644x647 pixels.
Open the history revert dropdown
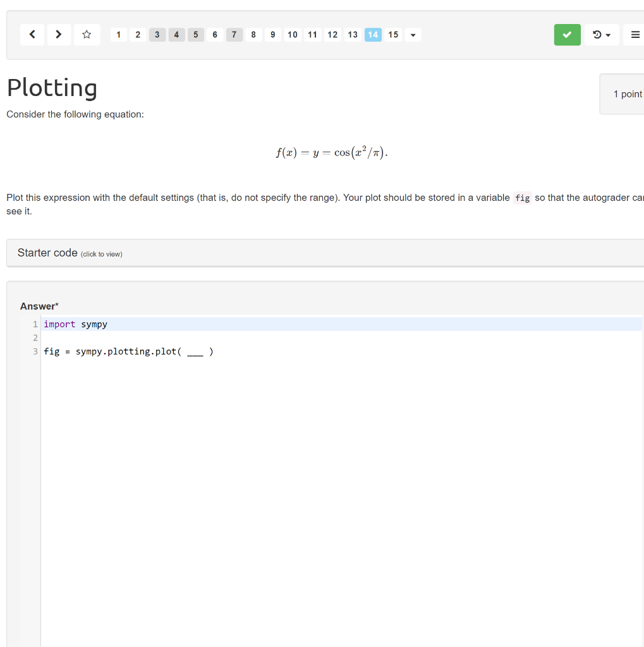pos(602,35)
